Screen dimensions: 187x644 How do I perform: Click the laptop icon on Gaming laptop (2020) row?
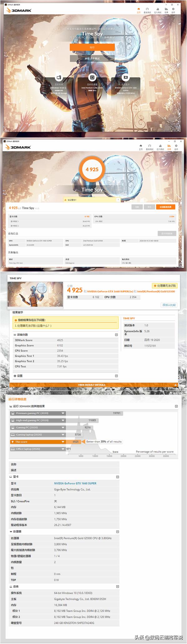pyautogui.click(x=13, y=435)
